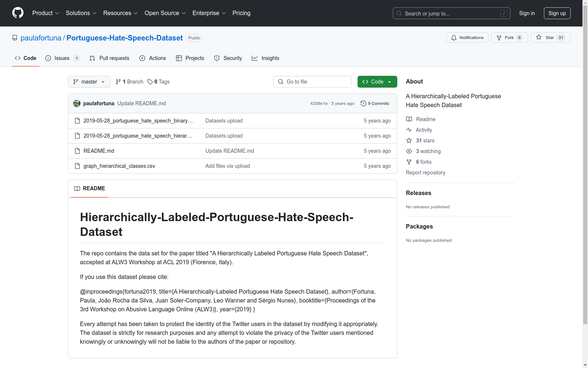The height and width of the screenshot is (368, 588).
Task: Open the Packages section heading
Action: click(x=419, y=226)
